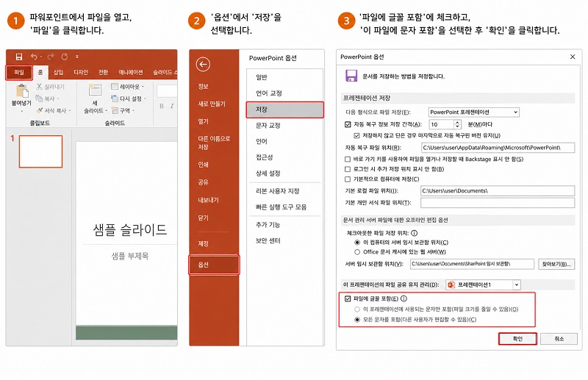Click the Save icon in the quick access toolbar
The image size is (588, 380).
pos(19,57)
